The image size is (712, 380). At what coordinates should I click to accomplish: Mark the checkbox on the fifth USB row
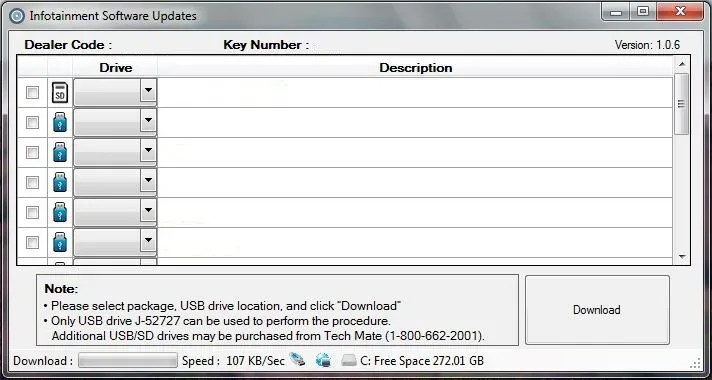32,242
